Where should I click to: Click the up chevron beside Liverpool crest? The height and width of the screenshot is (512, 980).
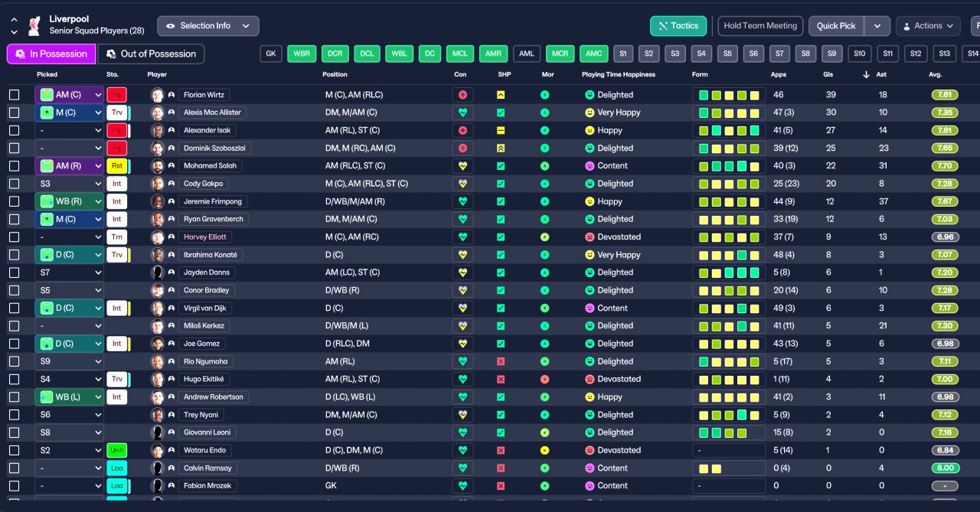14,20
